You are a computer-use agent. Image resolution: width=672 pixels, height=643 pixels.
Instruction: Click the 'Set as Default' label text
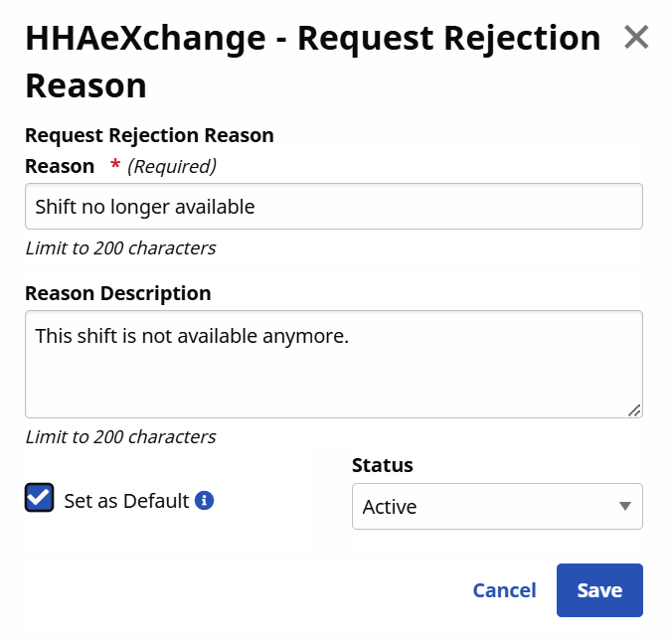[126, 501]
